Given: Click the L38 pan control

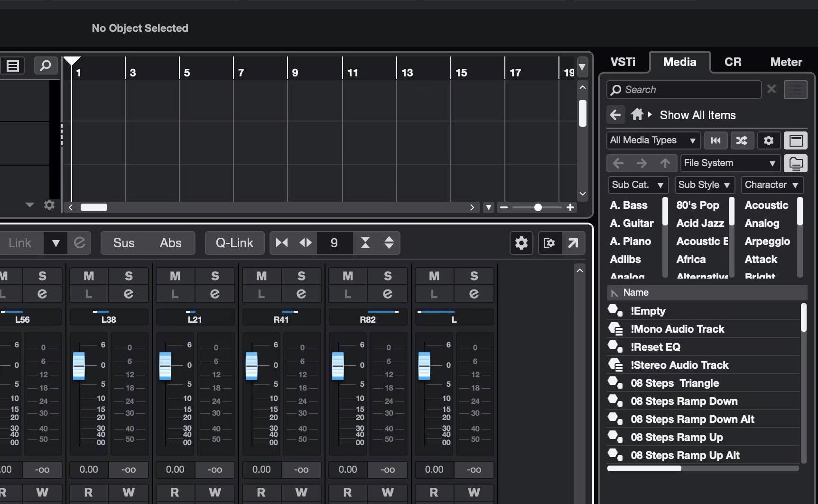Looking at the screenshot, I should pos(109,316).
